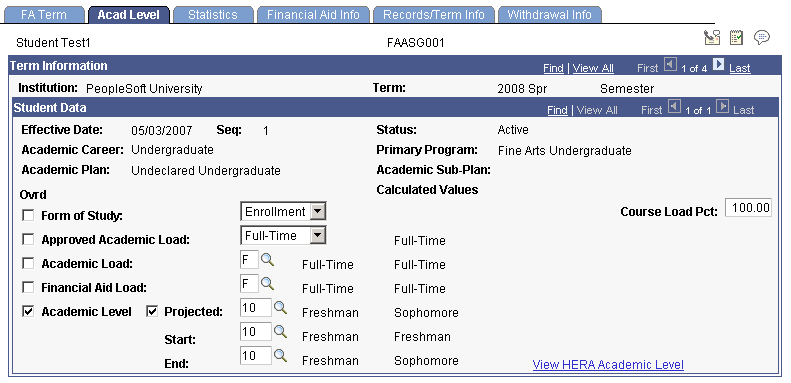
Task: Show previous row in Term Information
Action: click(670, 65)
